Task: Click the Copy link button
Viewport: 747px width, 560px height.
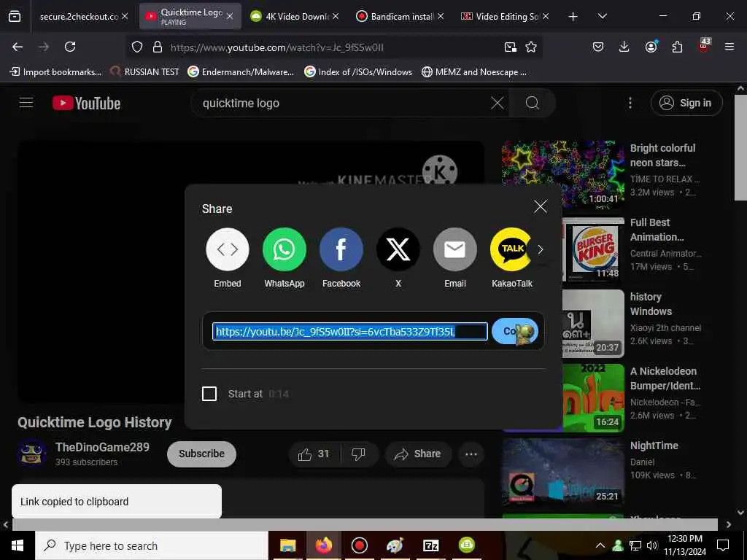Action: point(515,331)
